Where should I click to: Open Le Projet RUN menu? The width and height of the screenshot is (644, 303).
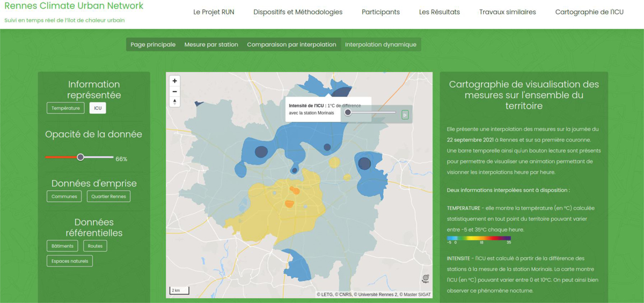tap(214, 12)
